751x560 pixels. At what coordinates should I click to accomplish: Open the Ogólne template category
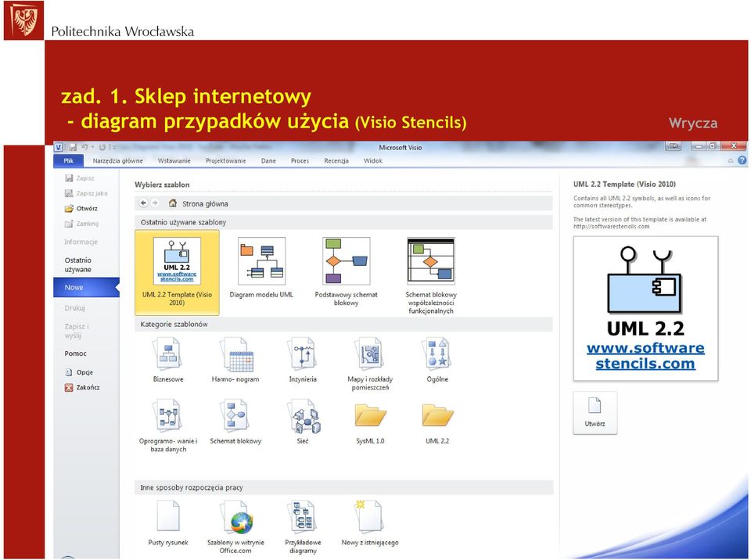click(437, 359)
